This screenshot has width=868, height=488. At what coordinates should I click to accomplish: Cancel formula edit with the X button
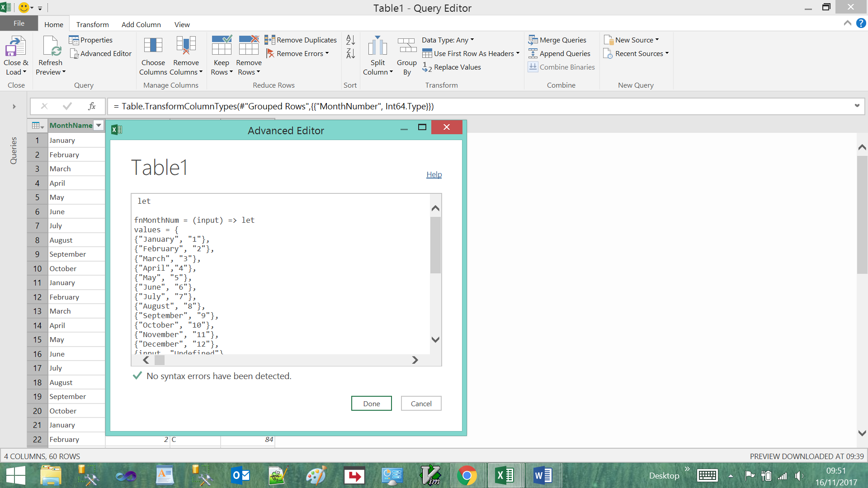click(44, 106)
